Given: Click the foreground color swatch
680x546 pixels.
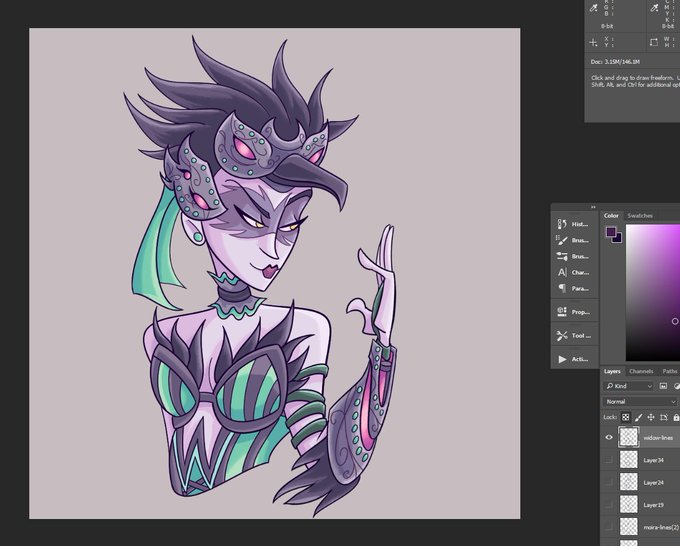Looking at the screenshot, I should [611, 232].
